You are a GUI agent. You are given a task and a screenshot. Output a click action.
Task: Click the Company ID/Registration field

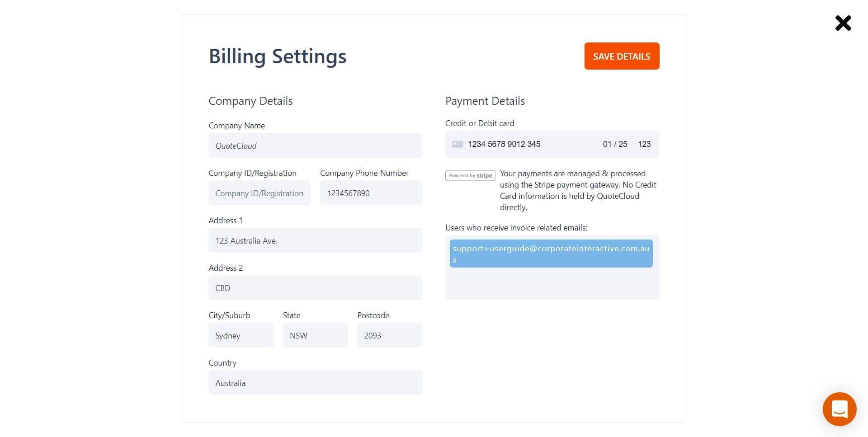pyautogui.click(x=259, y=193)
